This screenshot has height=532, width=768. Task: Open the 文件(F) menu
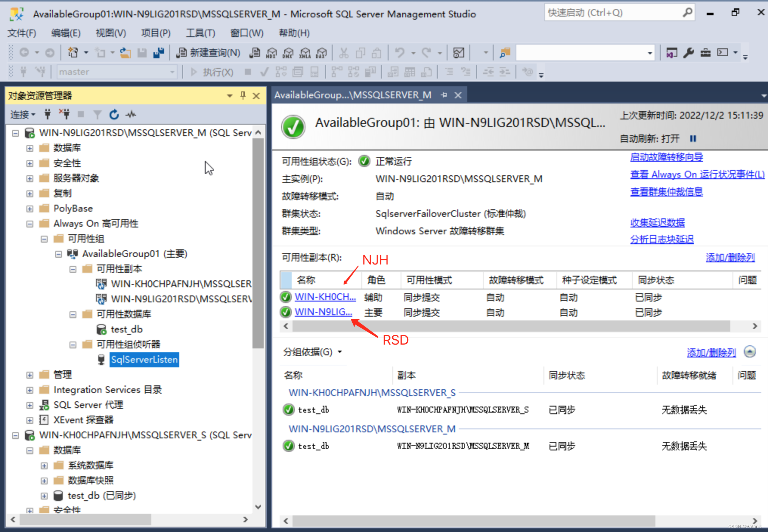click(x=22, y=33)
